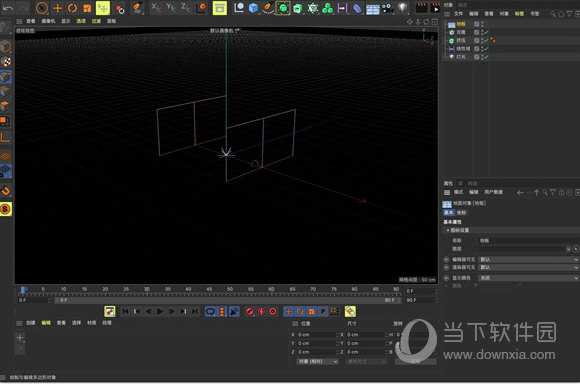The width and height of the screenshot is (580, 384).
Task: Open the MoGraph Cloner icon
Action: click(313, 8)
